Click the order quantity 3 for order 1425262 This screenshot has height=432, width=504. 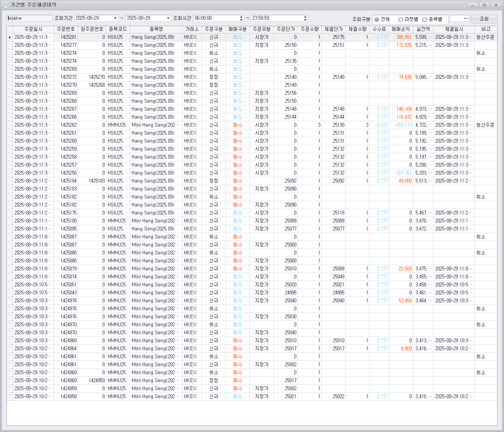coord(310,125)
